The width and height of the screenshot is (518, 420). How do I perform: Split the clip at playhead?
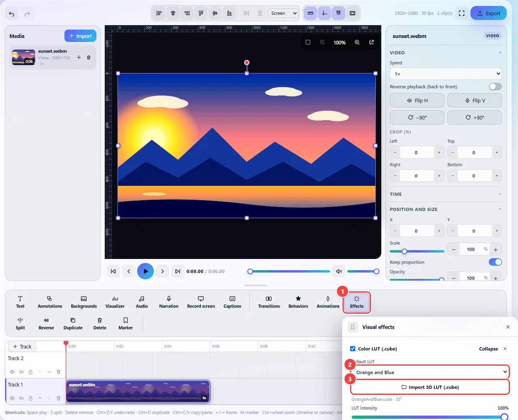(20, 324)
